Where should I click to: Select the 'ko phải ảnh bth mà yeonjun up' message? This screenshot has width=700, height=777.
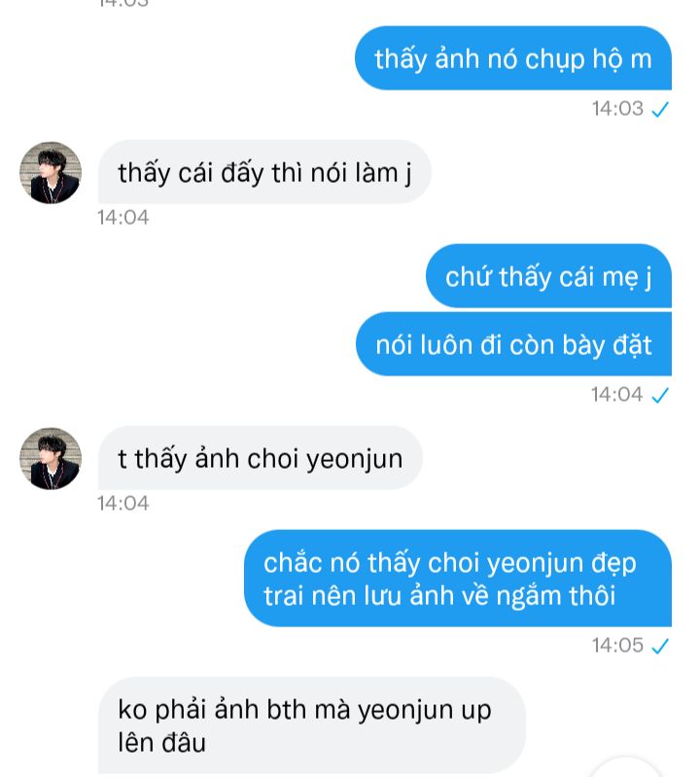click(312, 725)
